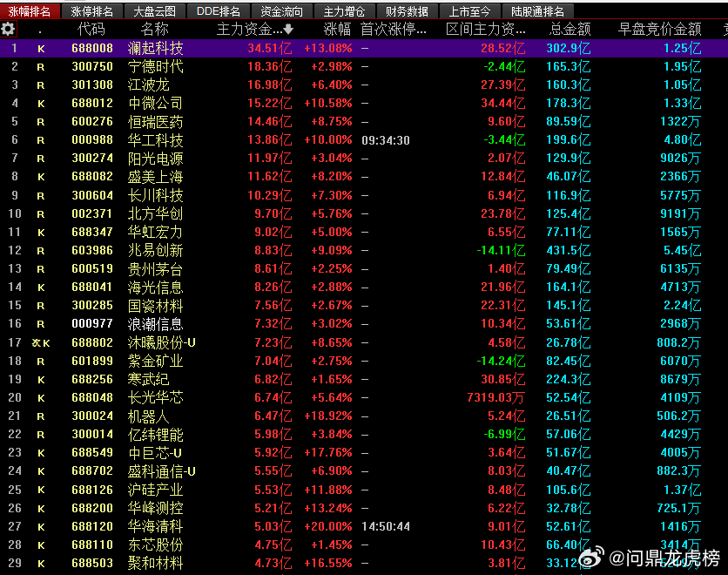Select stock name 聚和材料
Viewport: 728px width, 575px height.
coord(156,564)
